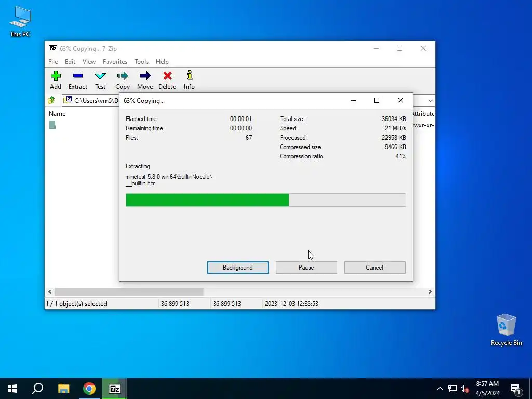
Task: Click the "36034 KB" total size value
Action: 394,119
